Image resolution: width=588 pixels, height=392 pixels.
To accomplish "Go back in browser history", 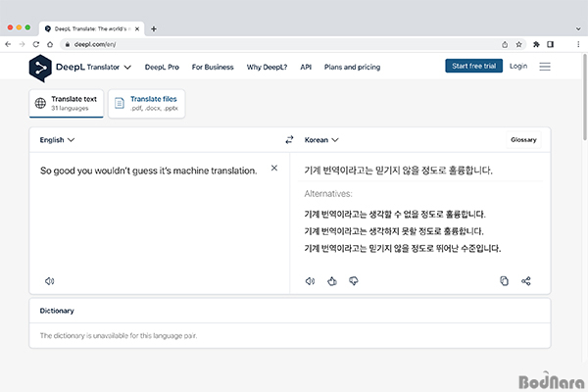I will [8, 44].
